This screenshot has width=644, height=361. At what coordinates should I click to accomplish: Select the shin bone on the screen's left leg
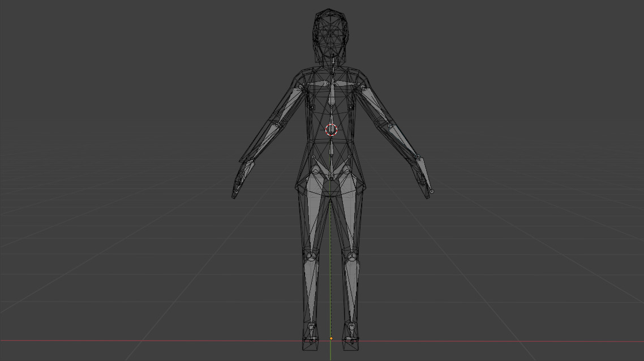point(312,290)
